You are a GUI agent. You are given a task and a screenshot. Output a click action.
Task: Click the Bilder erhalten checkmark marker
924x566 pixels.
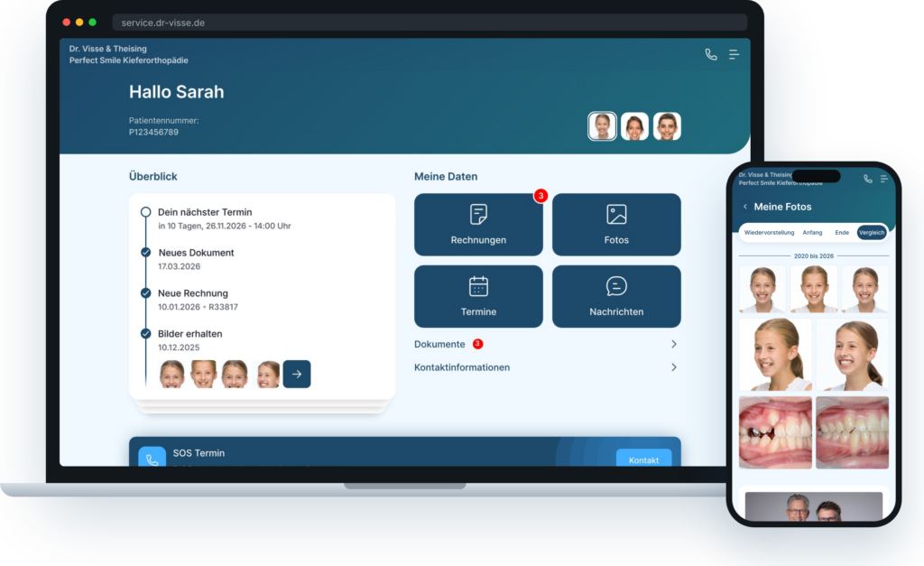145,334
